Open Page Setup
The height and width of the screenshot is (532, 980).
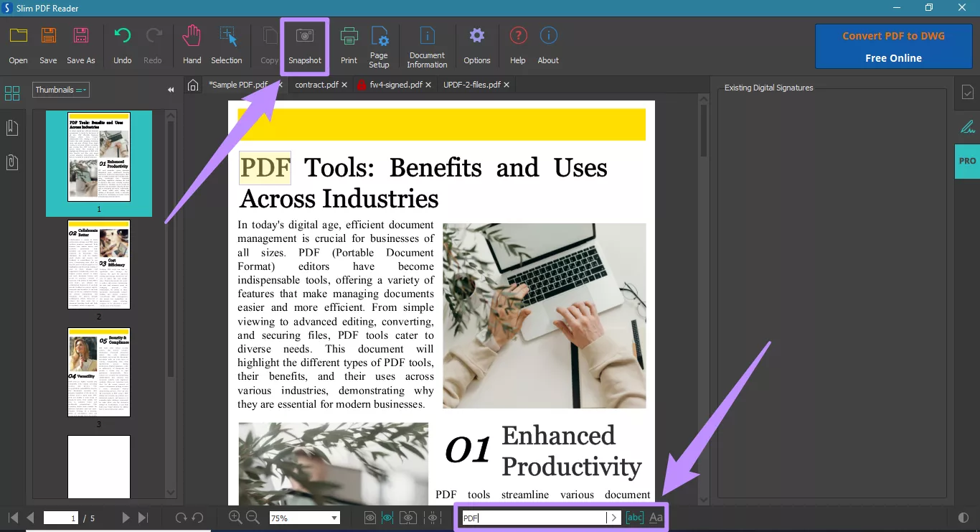(x=379, y=45)
